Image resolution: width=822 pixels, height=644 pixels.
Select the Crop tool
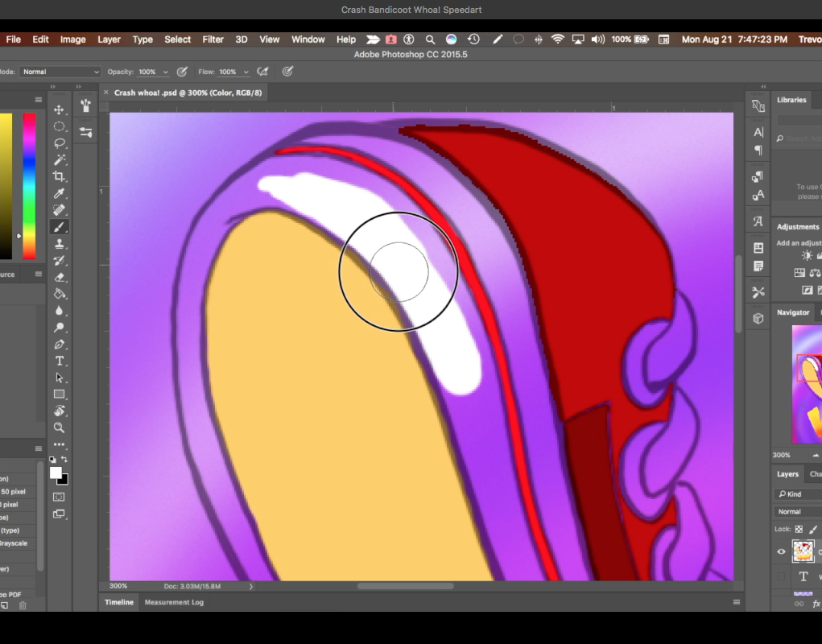click(60, 176)
